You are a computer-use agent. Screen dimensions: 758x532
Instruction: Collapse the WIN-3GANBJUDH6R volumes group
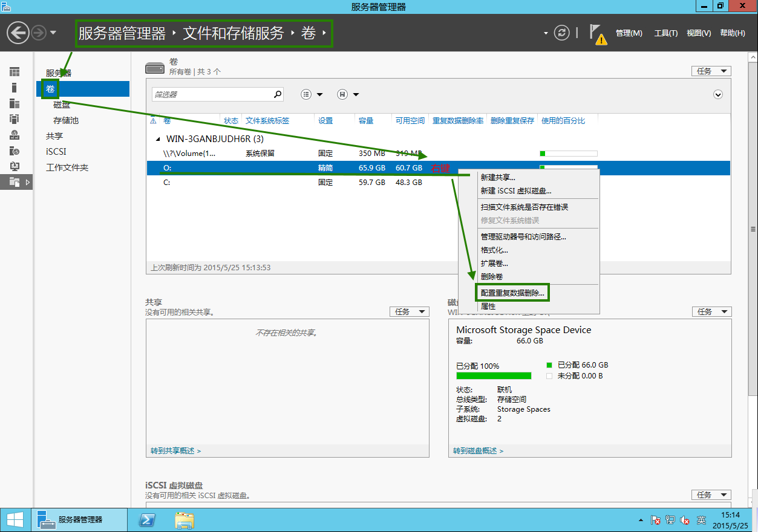[x=157, y=138]
